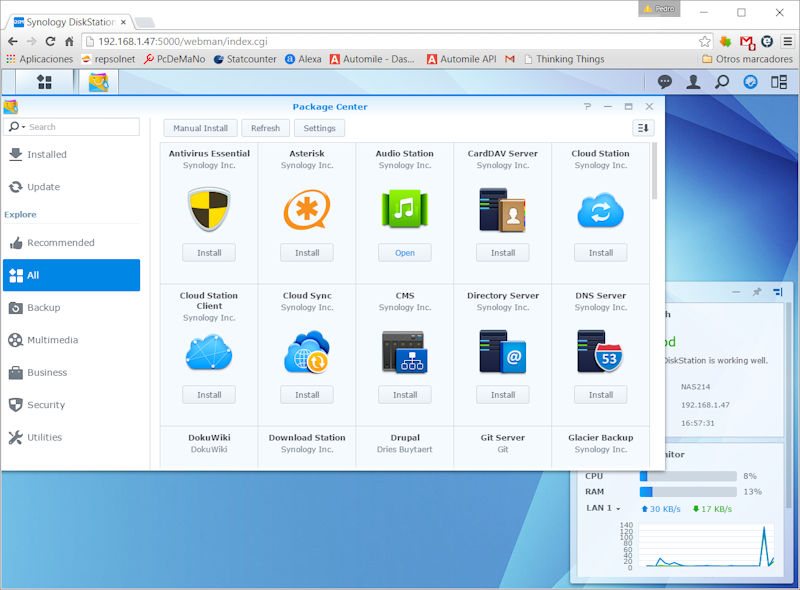
Task: Expand the LAN 1 interface dropdown
Action: [x=618, y=508]
